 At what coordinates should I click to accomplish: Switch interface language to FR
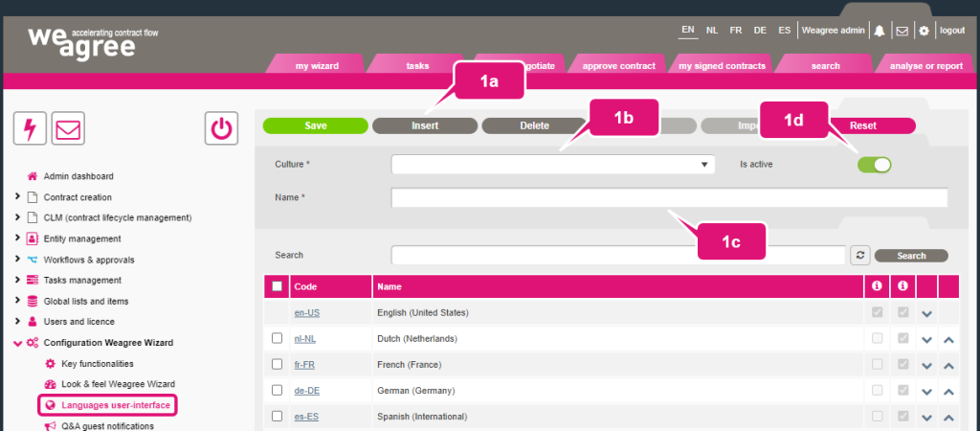click(x=736, y=30)
